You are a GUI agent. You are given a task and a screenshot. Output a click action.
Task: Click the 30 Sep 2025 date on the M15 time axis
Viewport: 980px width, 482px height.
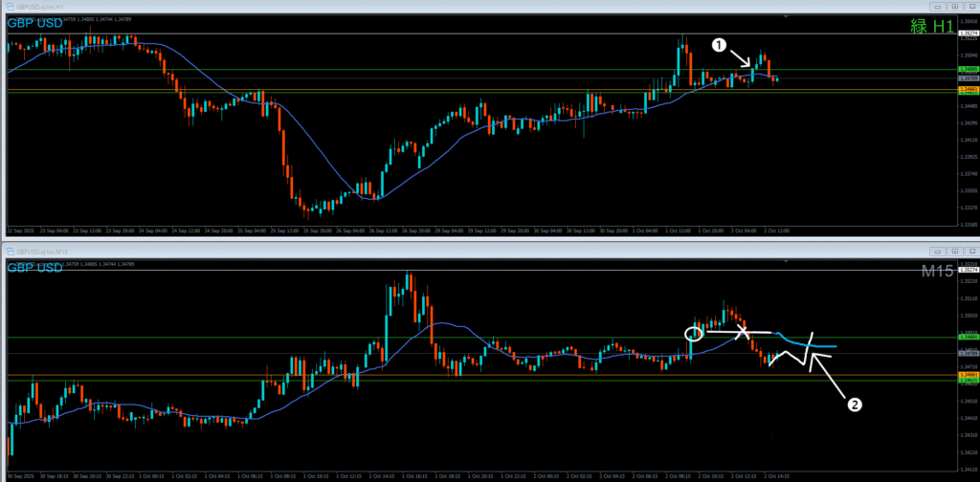tap(19, 475)
